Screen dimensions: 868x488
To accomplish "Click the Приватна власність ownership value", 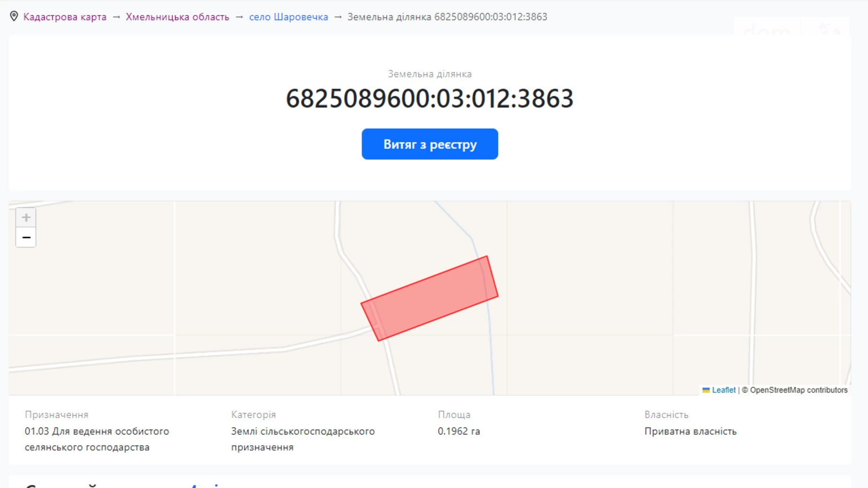I will point(690,431).
